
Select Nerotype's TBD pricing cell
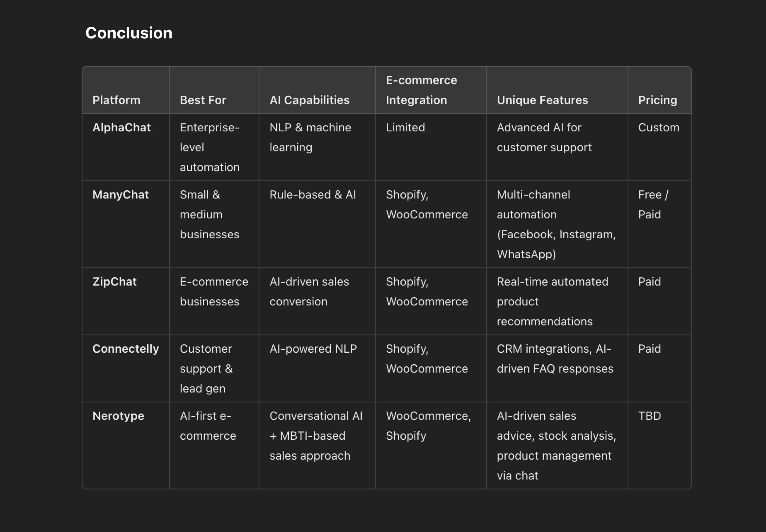[x=649, y=416]
